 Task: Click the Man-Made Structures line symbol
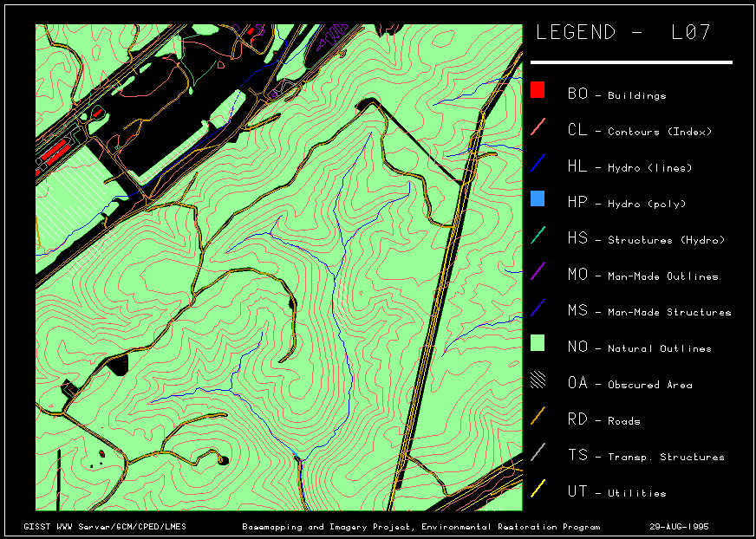tap(538, 307)
